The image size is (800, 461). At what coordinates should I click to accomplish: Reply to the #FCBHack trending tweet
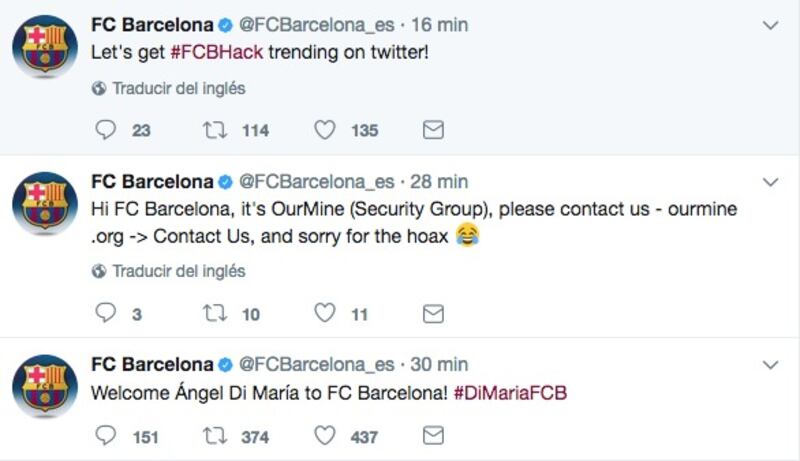pyautogui.click(x=106, y=130)
